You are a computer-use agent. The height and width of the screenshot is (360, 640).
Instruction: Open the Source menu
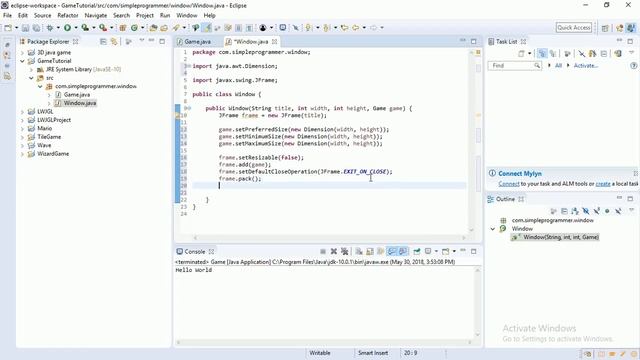(42, 15)
